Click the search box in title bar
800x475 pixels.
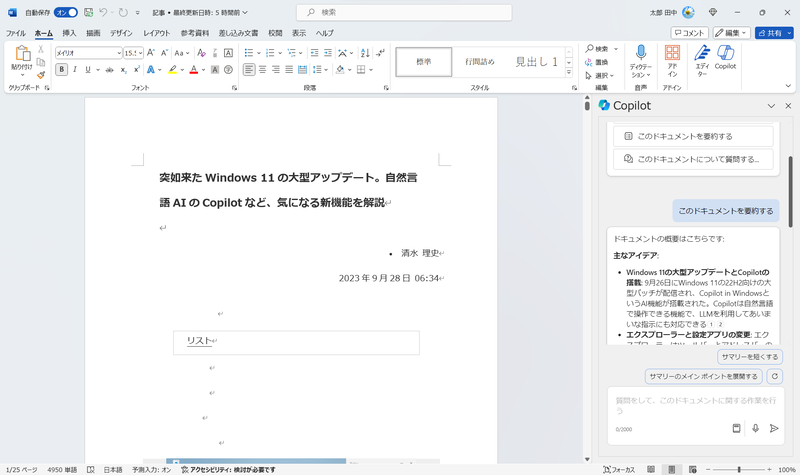pos(404,12)
